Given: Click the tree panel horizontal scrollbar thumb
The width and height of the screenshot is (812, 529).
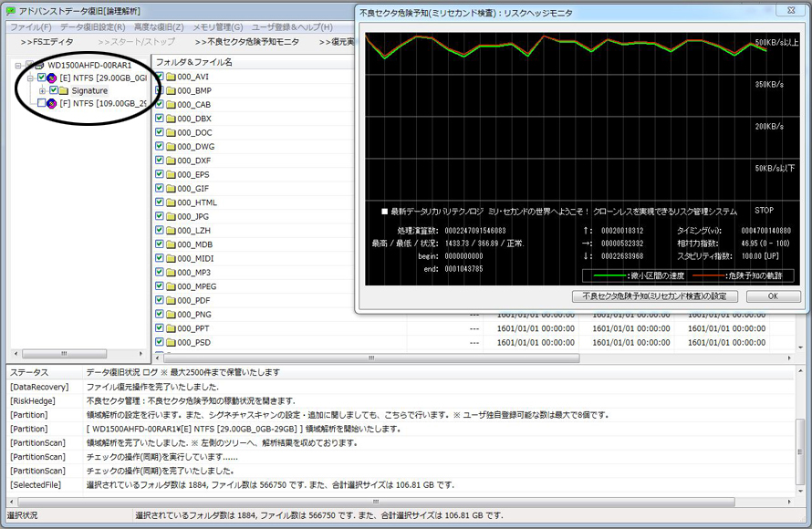Looking at the screenshot, I should click(64, 354).
